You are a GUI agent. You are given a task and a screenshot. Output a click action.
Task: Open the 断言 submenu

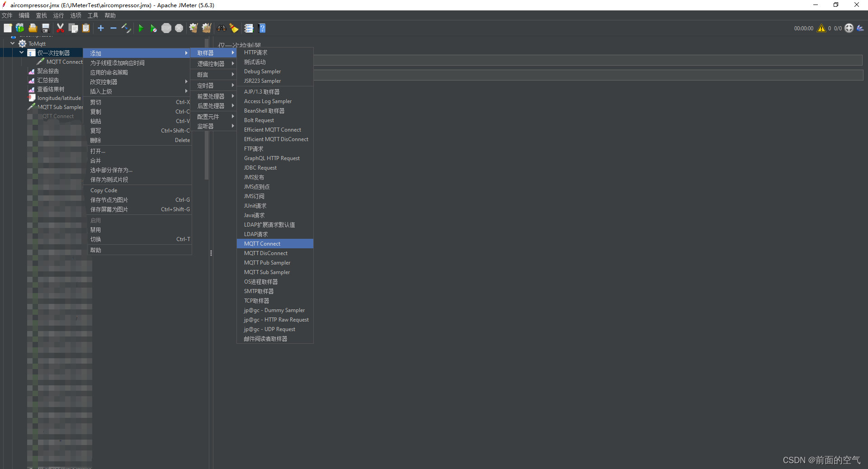(214, 75)
